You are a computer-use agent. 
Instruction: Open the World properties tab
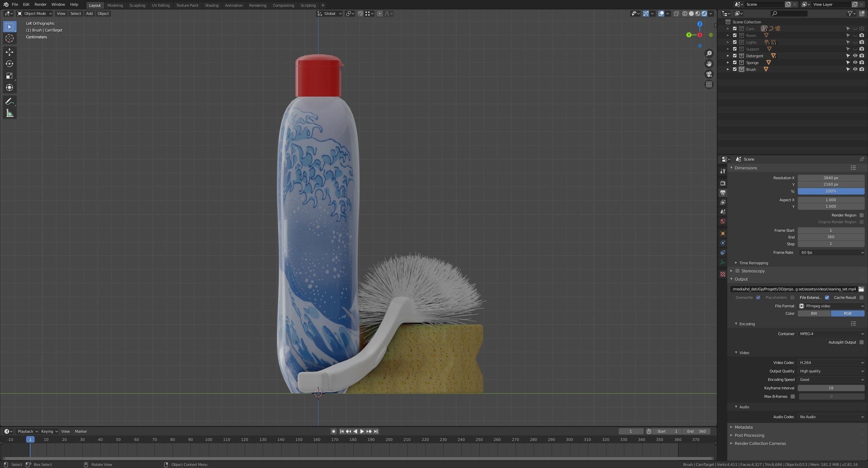pos(723,221)
